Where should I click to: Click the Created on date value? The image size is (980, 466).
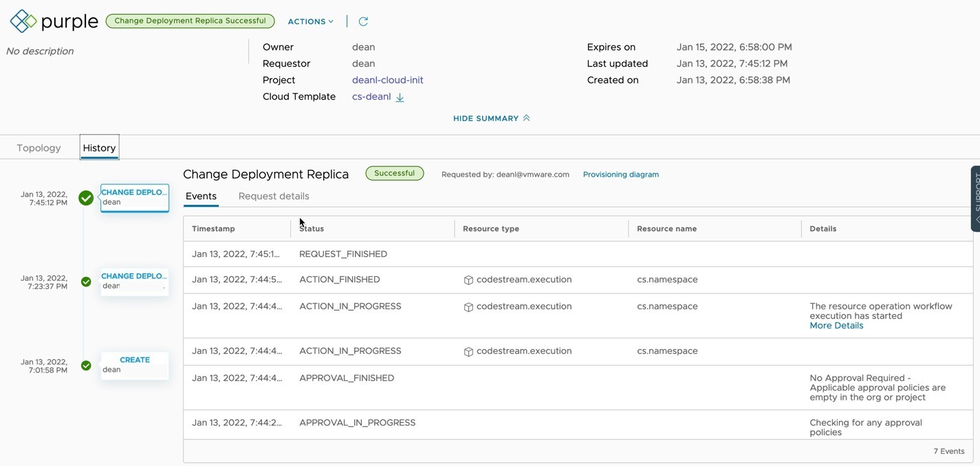[x=733, y=80]
